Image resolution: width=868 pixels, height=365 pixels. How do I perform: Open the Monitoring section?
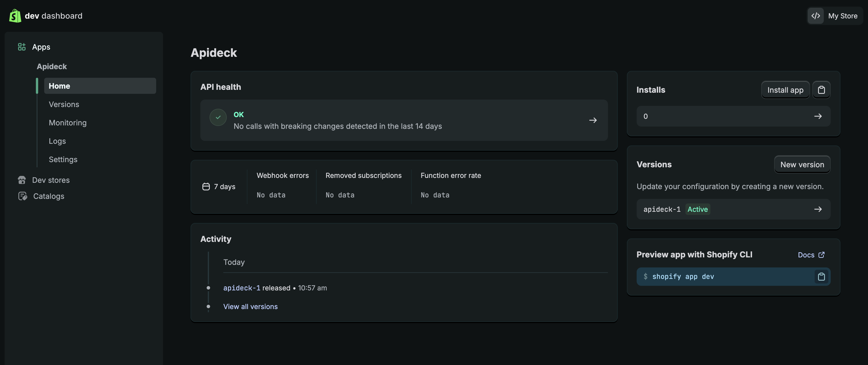(67, 123)
